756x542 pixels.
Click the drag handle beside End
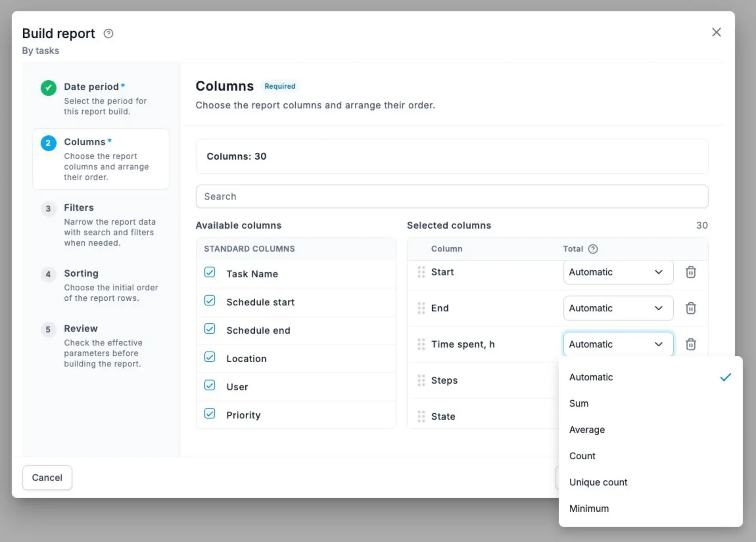click(x=421, y=308)
